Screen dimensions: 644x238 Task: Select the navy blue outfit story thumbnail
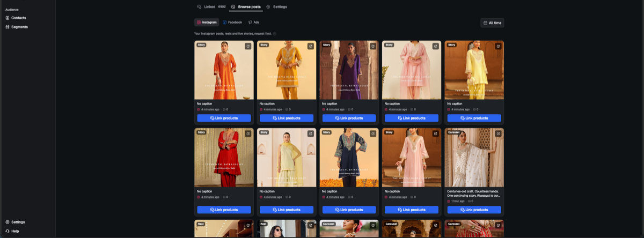pos(349,158)
